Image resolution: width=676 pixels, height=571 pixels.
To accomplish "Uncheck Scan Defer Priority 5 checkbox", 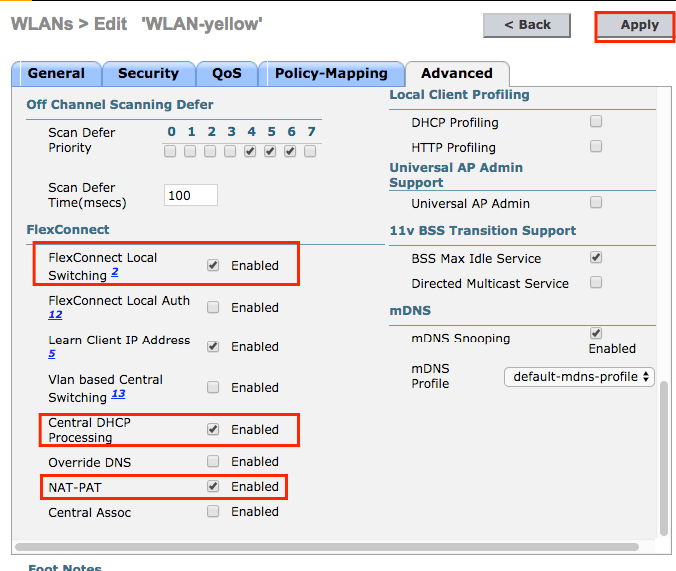I will coord(270,151).
